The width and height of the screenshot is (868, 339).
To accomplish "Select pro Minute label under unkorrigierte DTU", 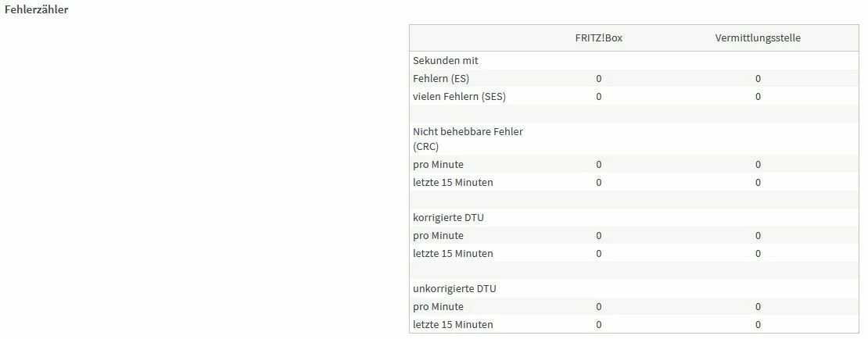I will point(438,306).
